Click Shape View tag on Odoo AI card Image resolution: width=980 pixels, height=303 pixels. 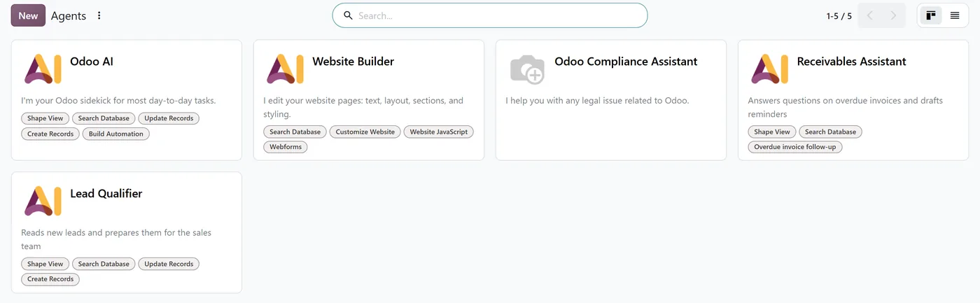point(45,118)
